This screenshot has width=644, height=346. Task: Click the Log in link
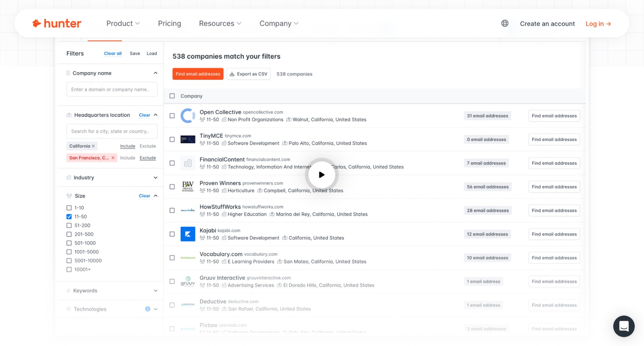coord(598,24)
